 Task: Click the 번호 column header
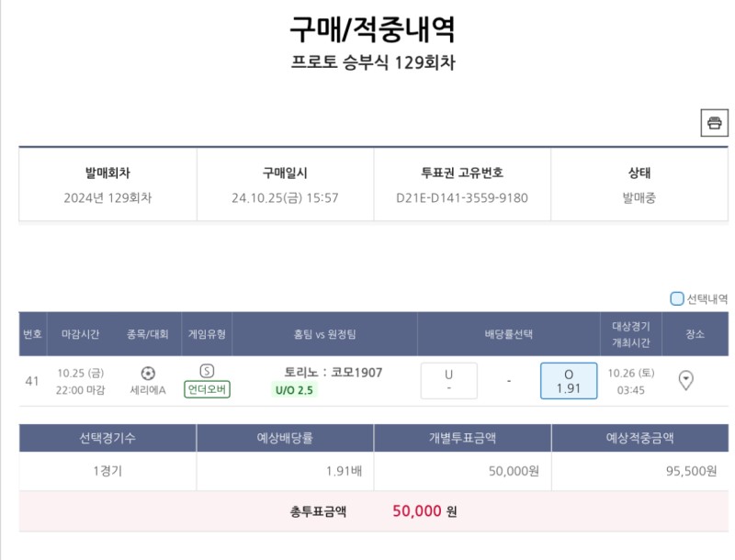(32, 334)
